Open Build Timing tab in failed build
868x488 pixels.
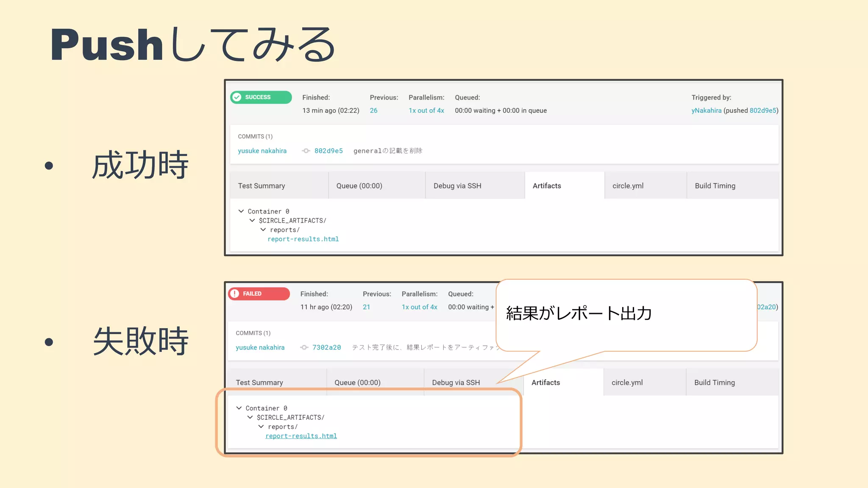[x=732, y=382]
